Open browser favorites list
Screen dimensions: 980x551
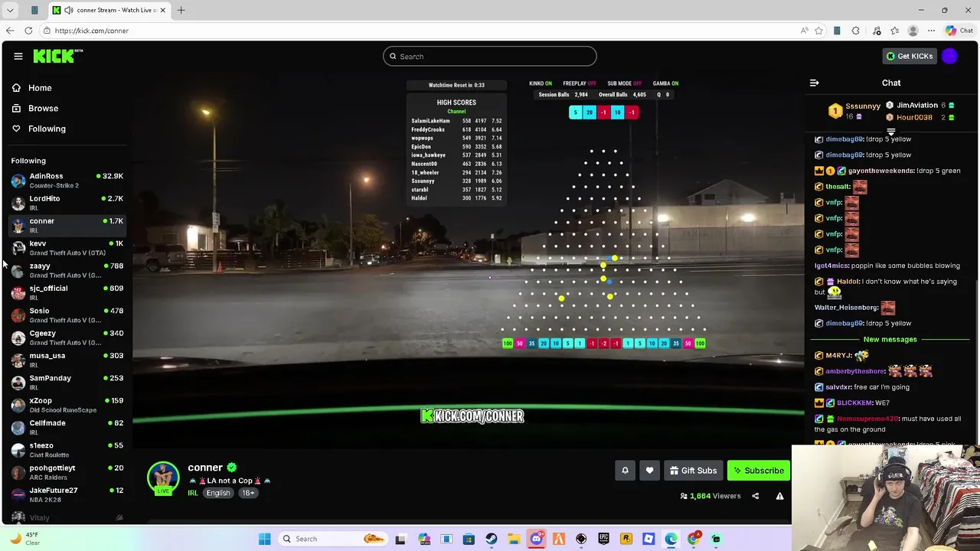894,31
